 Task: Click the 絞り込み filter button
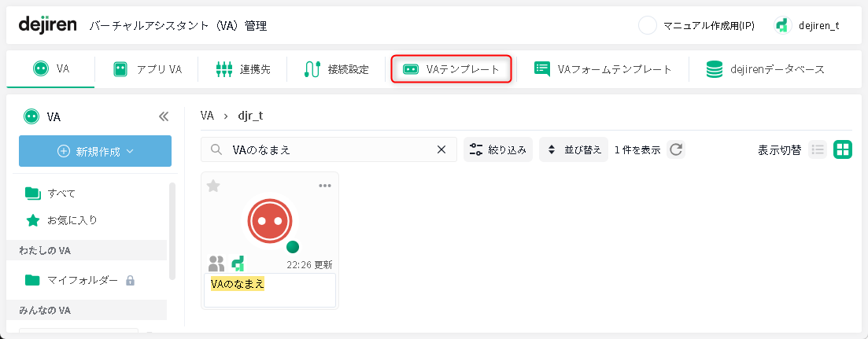(498, 149)
